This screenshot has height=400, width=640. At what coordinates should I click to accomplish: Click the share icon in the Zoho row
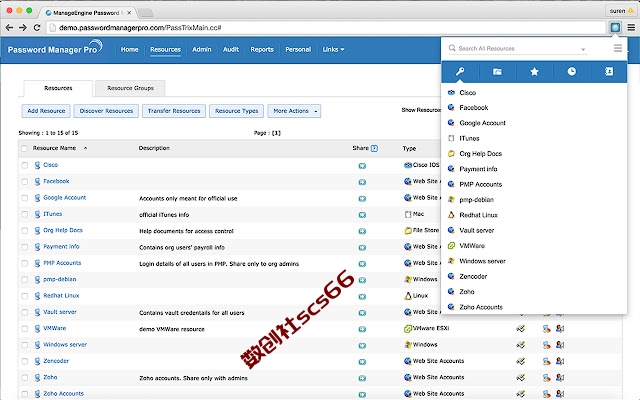(x=362, y=378)
